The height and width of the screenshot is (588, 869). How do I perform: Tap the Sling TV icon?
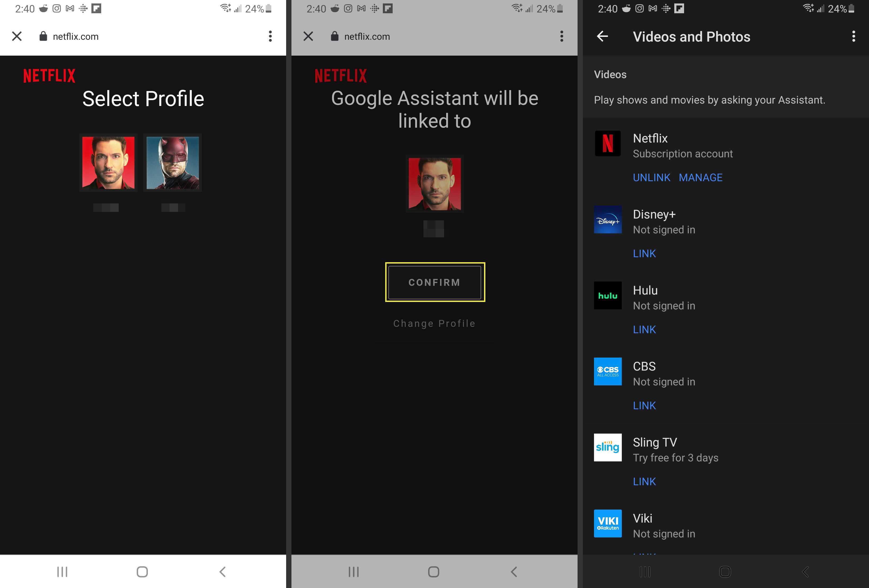608,447
